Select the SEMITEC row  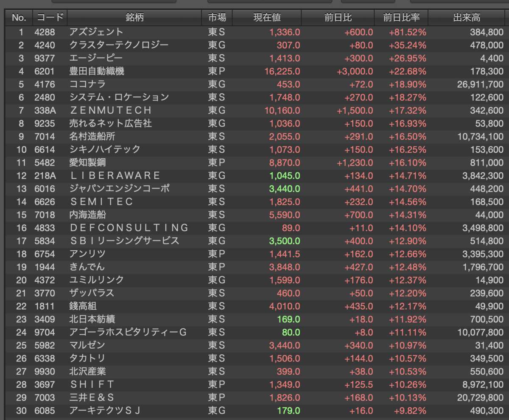tap(255, 202)
